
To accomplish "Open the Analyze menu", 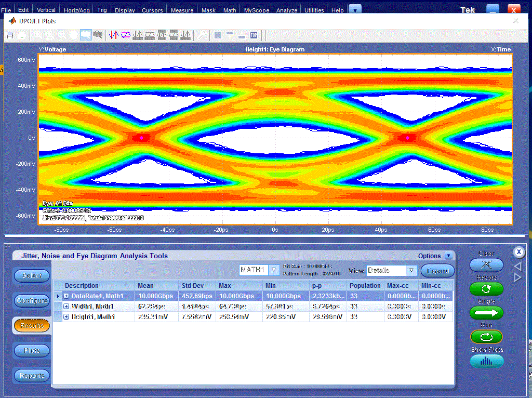I will 286,10.
